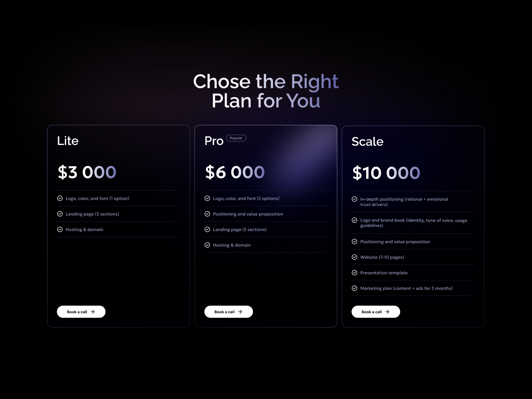Click check icon next to Presentation template

354,273
